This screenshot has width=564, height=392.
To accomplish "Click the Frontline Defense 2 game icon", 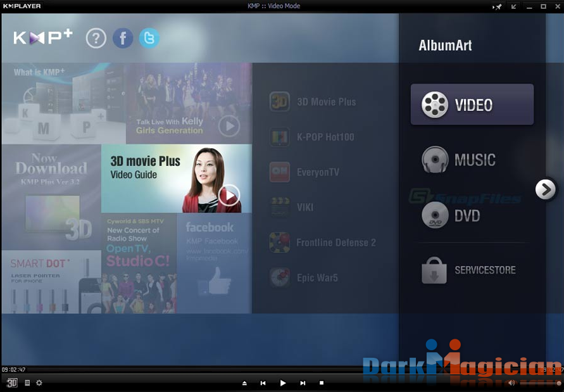I will [x=280, y=243].
